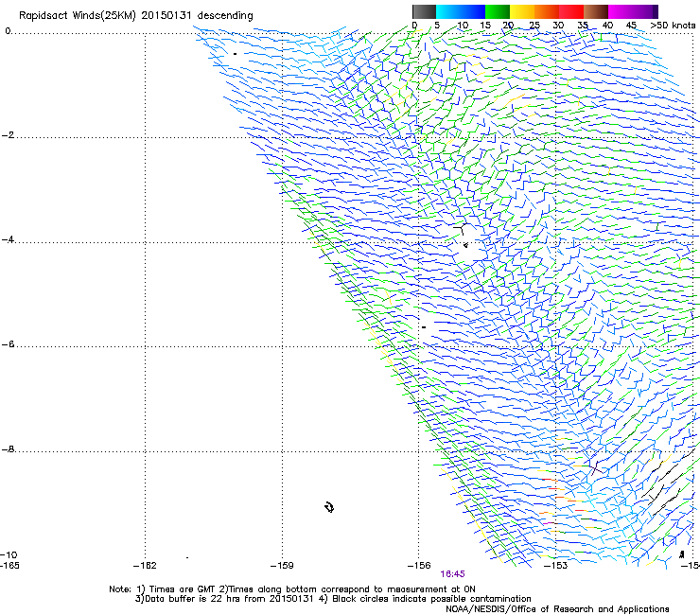
Task: Click the gray 0-5 knots legend swatch
Action: point(424,11)
